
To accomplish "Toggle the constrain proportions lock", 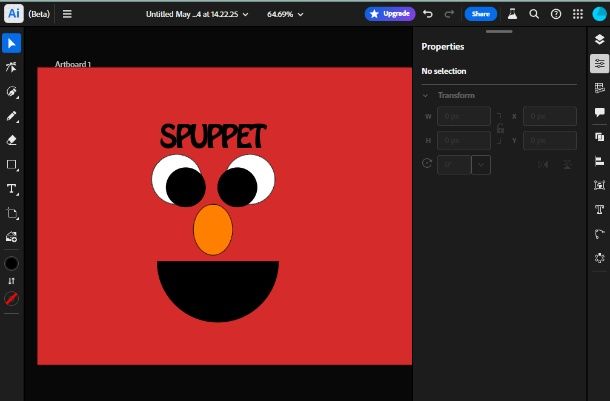I will 500,128.
